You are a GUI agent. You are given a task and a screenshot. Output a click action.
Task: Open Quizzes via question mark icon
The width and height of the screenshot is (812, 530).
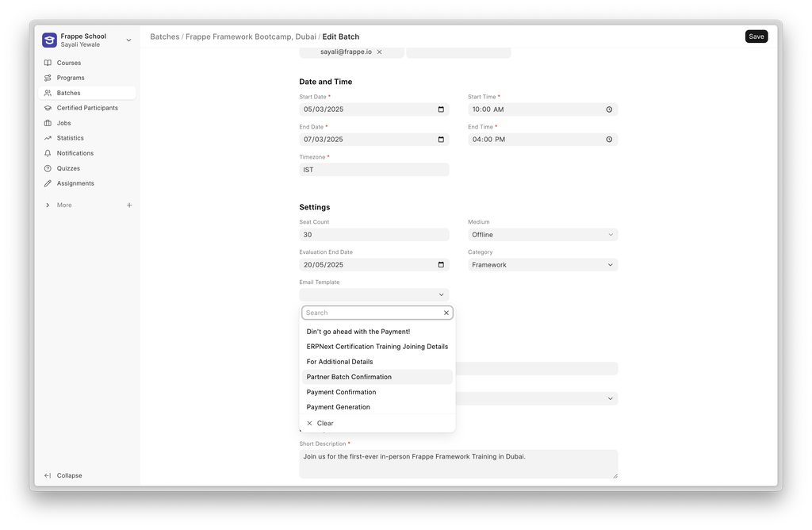pyautogui.click(x=48, y=168)
